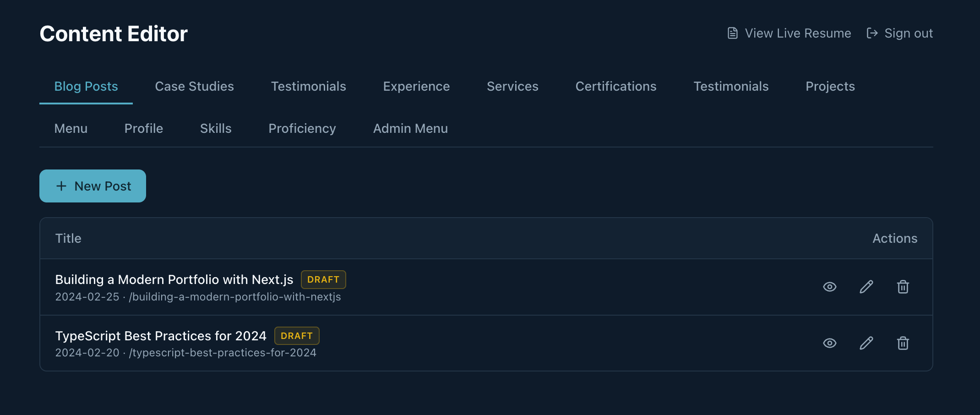Edit the TypeScript Best Practices post
Image resolution: width=980 pixels, height=415 pixels.
click(x=866, y=343)
